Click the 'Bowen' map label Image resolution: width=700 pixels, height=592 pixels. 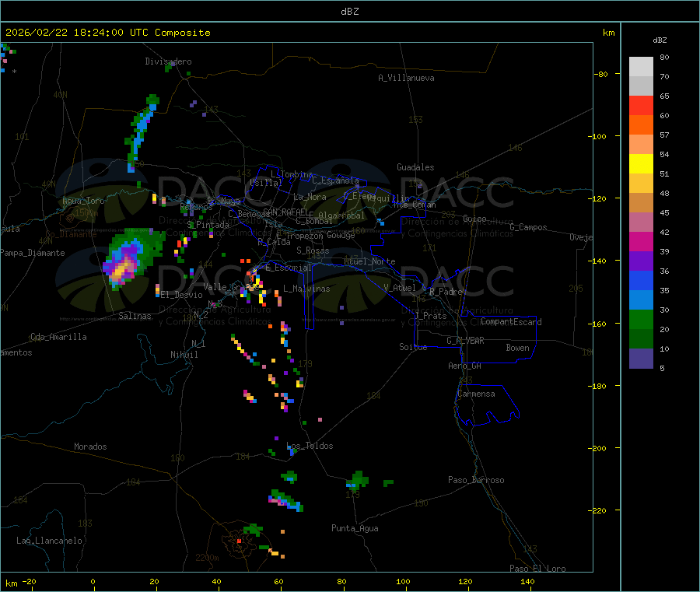pyautogui.click(x=517, y=348)
